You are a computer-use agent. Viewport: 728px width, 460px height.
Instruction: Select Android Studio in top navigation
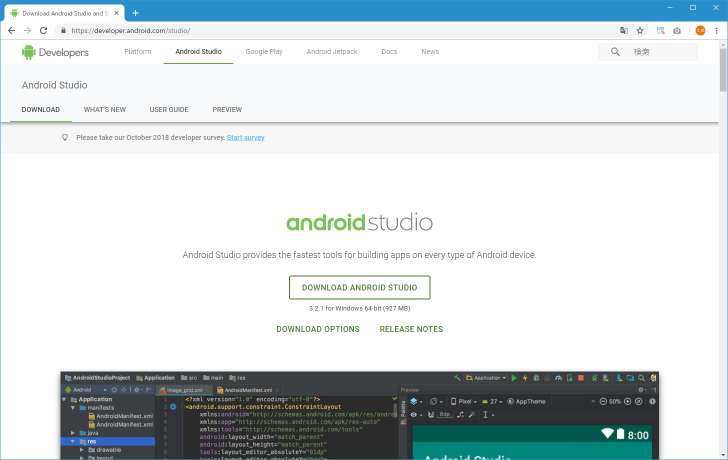[x=198, y=52]
